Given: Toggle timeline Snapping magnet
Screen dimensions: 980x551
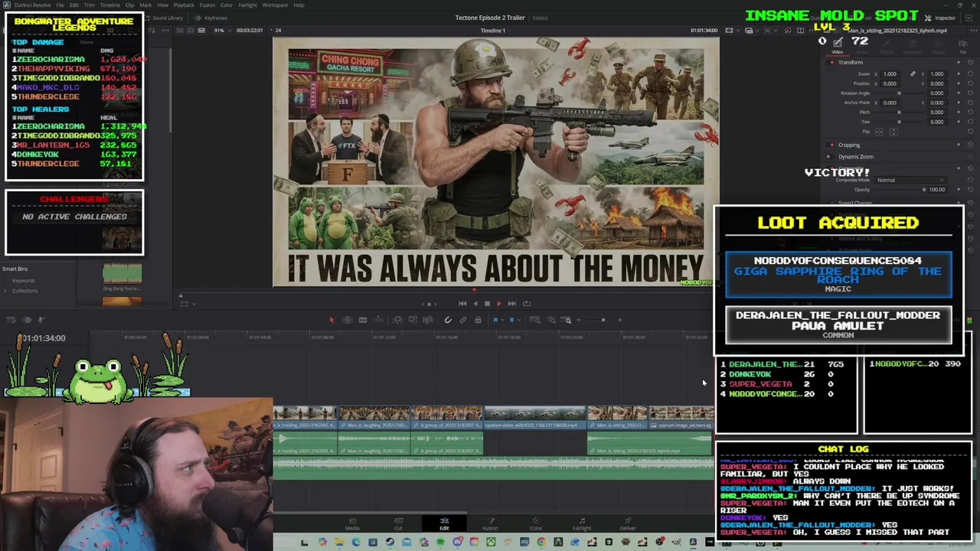Looking at the screenshot, I should (448, 320).
